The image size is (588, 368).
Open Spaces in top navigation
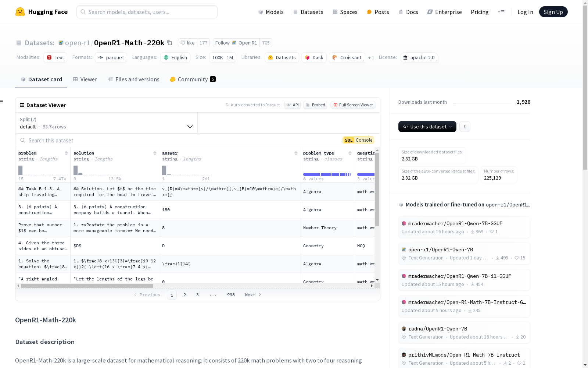pos(345,12)
